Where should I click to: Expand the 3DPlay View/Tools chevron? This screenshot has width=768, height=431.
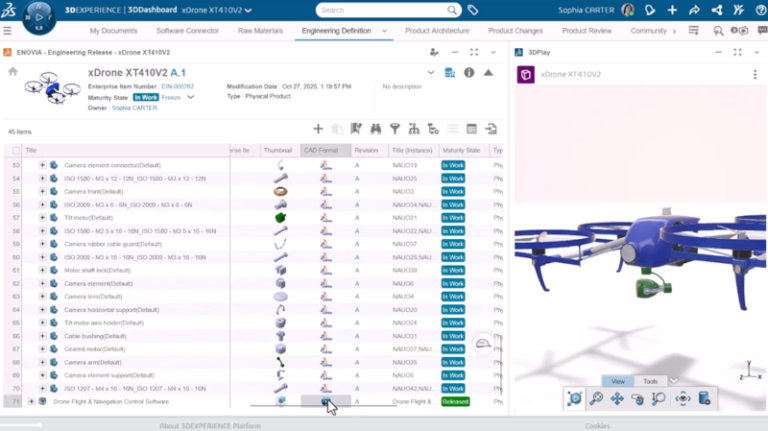(x=674, y=381)
